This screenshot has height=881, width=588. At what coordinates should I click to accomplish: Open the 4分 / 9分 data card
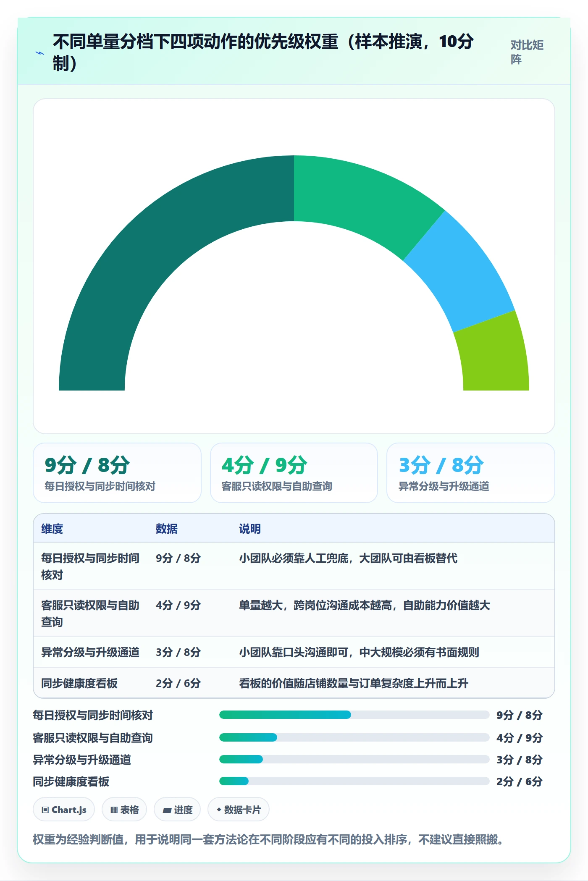pyautogui.click(x=294, y=473)
